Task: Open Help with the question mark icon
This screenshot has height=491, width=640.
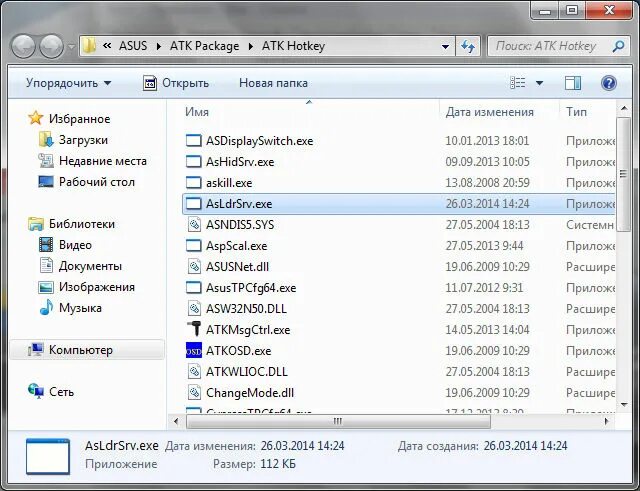Action: point(609,83)
